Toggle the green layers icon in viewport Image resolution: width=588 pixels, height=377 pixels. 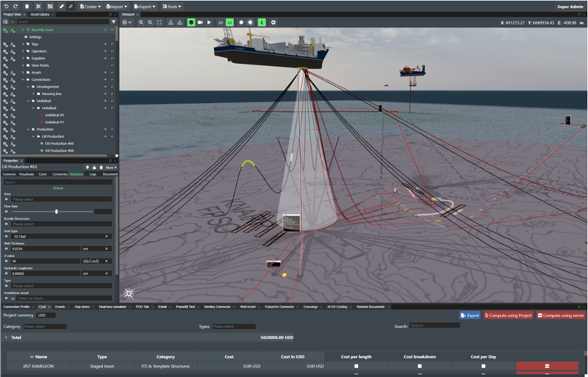[x=191, y=23]
